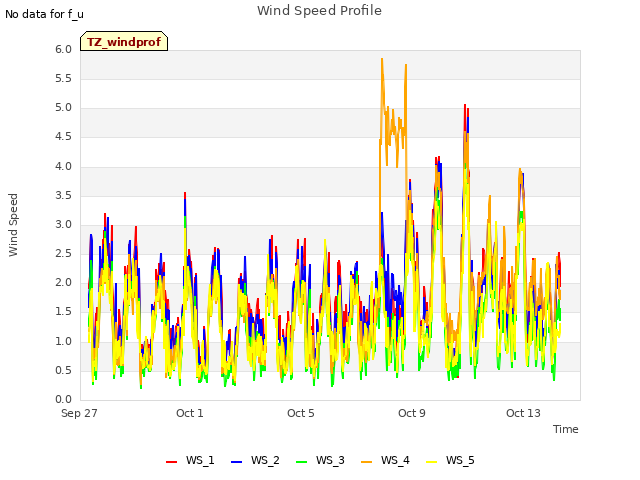Click the Wind Speed y-axis label
The height and width of the screenshot is (480, 640).
13,225
